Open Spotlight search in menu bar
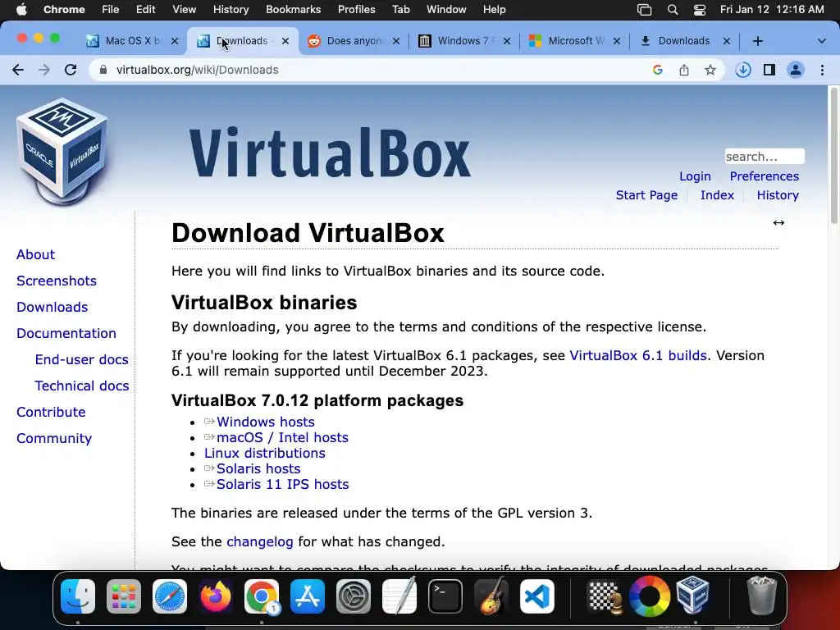The image size is (840, 630). point(673,10)
